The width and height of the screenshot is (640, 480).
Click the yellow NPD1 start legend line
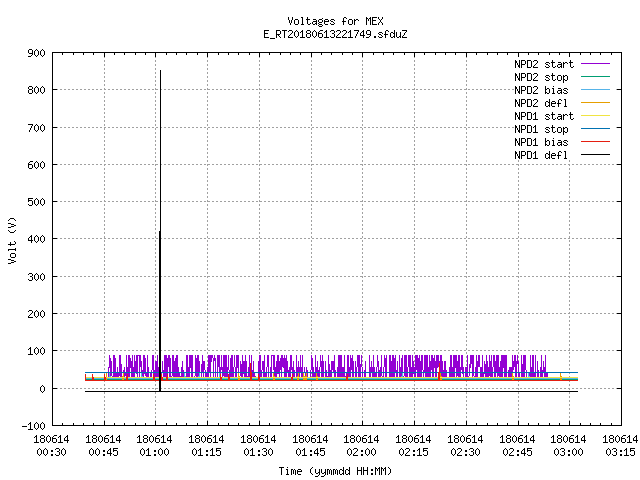point(596,116)
